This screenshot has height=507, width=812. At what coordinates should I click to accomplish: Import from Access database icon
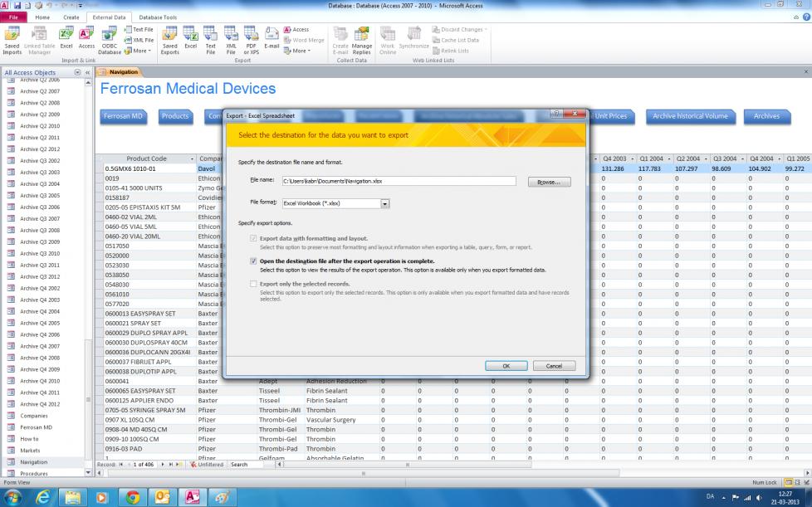click(x=86, y=38)
